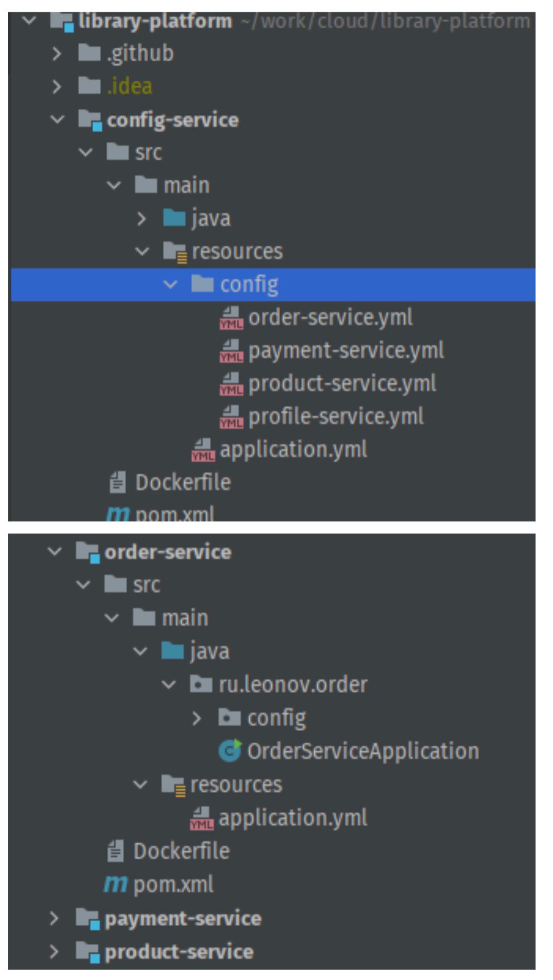The image size is (553, 980).
Task: Click blue java source-root icon in order-service
Action: (173, 651)
